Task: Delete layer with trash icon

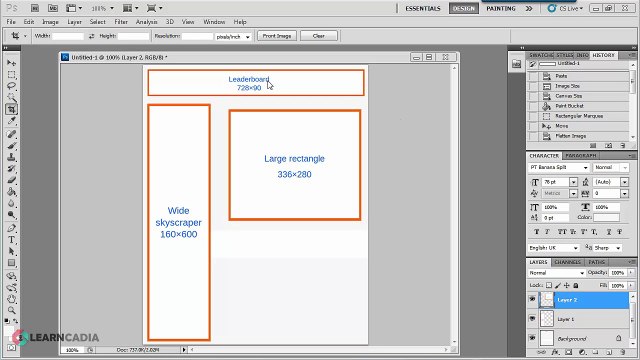Action: 622,352
